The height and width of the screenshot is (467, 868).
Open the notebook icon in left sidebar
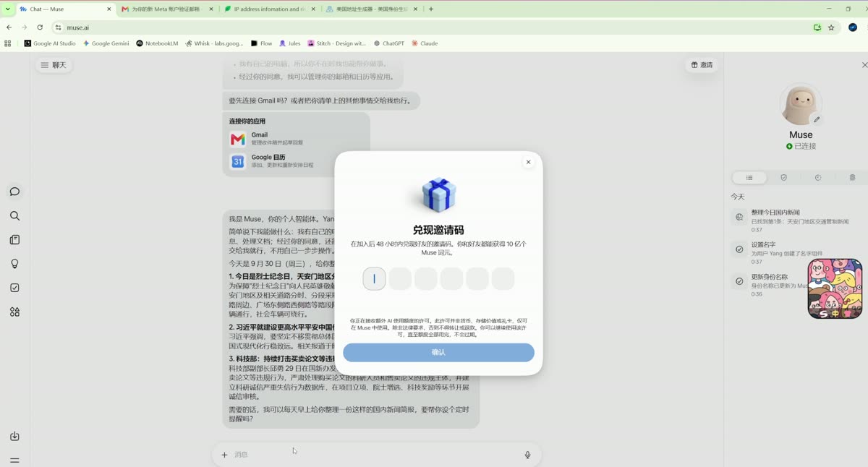pos(14,240)
